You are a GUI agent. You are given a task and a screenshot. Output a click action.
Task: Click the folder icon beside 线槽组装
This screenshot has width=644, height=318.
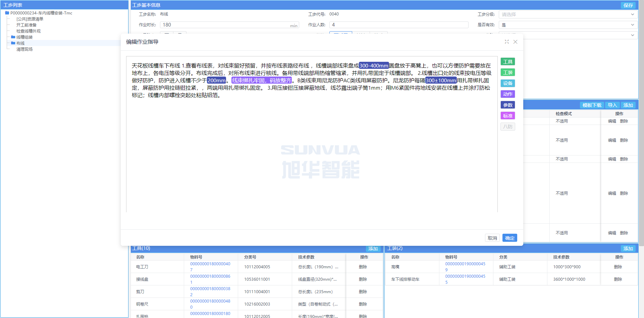12,37
